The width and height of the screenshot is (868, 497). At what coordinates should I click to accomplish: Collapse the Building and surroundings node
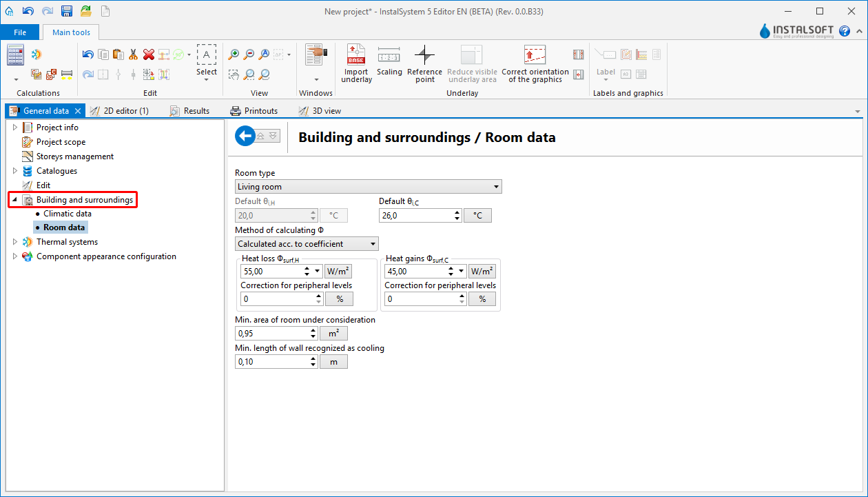coord(15,200)
